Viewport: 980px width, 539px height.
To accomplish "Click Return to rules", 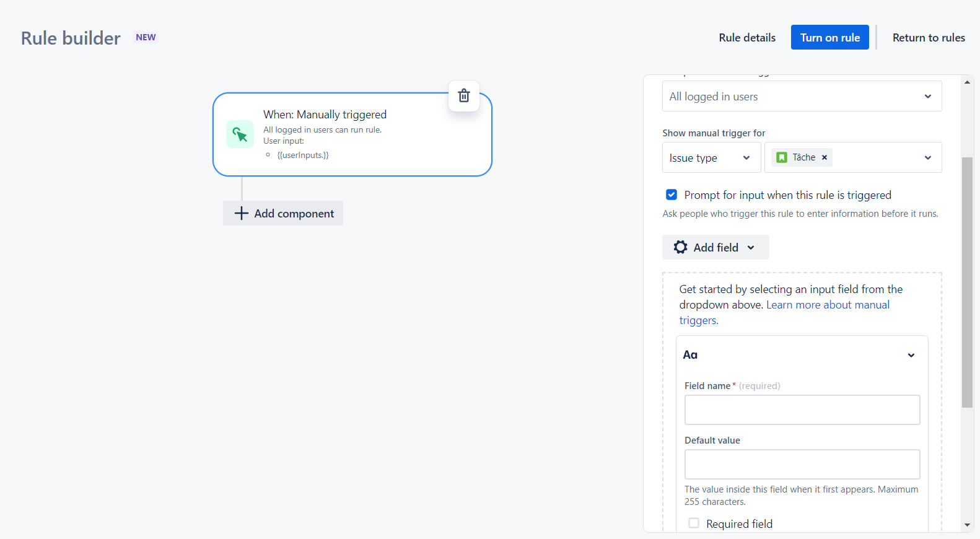I will [x=929, y=37].
